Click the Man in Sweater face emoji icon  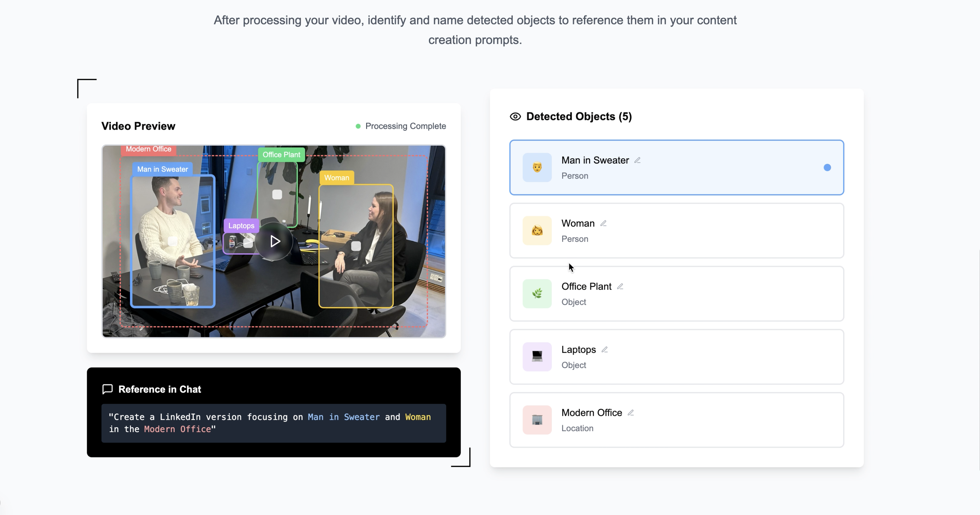[x=537, y=167]
